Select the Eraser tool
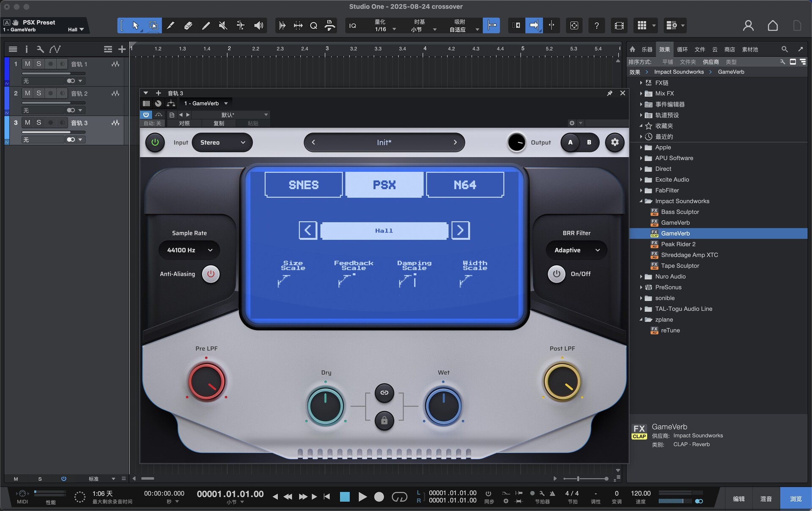Screen dimensions: 812x511 coord(188,26)
